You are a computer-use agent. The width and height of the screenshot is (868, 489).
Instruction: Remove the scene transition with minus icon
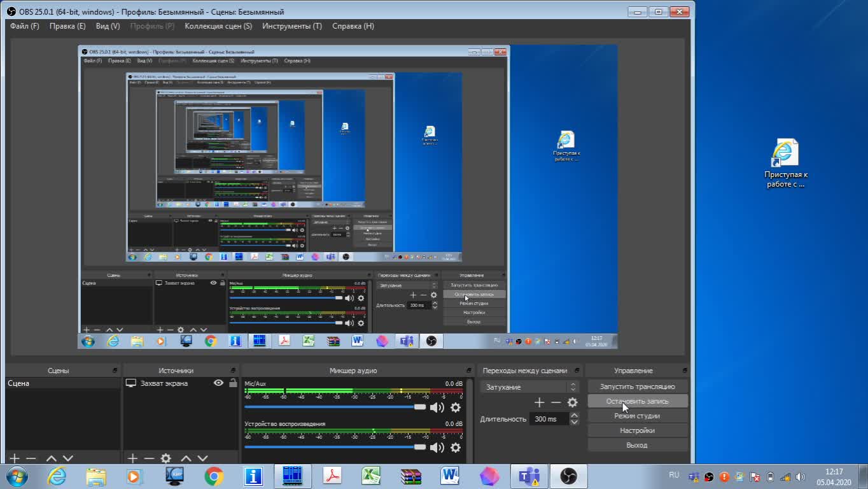click(556, 402)
